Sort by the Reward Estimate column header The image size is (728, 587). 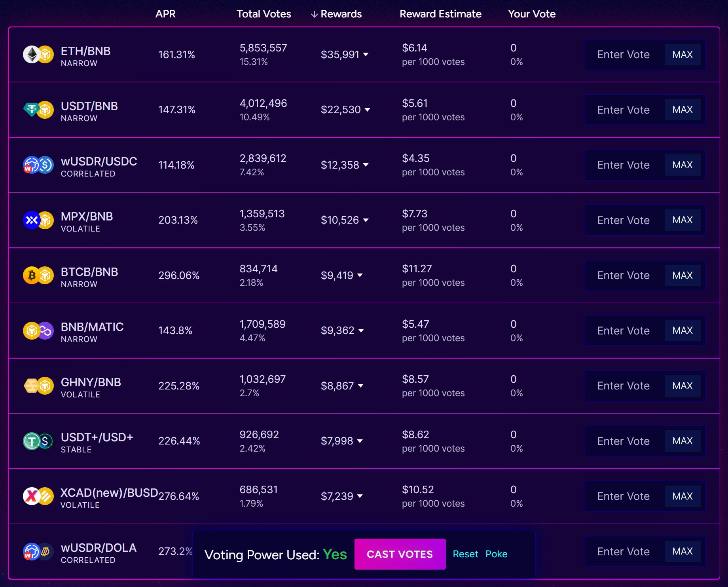(x=440, y=14)
